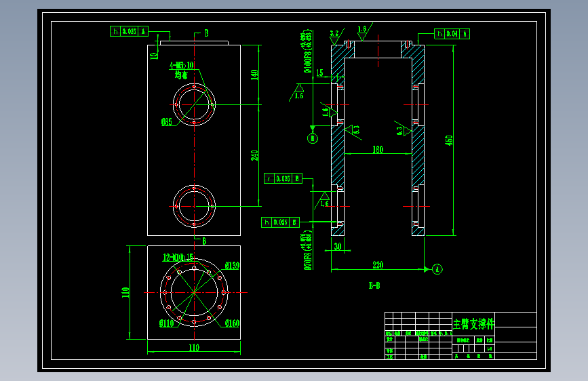Select the 110 vertical dimension on the left
The height and width of the screenshot is (381, 588).
pos(125,292)
